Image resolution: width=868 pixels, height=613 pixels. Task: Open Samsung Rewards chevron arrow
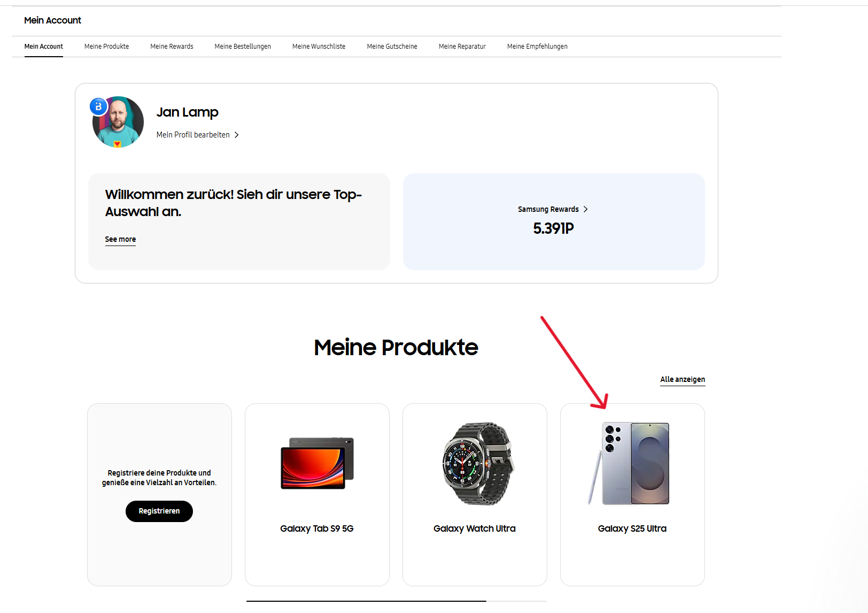(586, 209)
